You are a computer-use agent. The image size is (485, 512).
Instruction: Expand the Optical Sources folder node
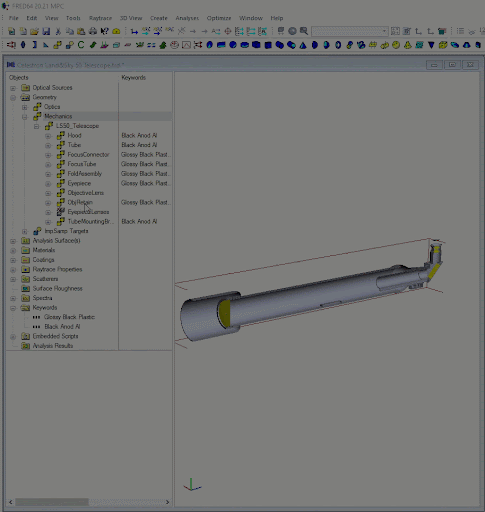[x=13, y=88]
